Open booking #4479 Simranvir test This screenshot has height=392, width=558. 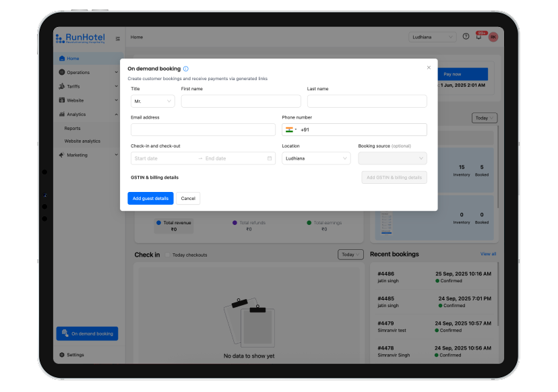click(434, 327)
